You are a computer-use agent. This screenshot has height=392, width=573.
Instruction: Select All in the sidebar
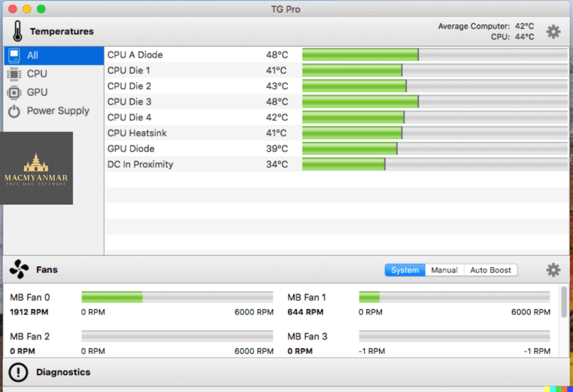pos(54,55)
